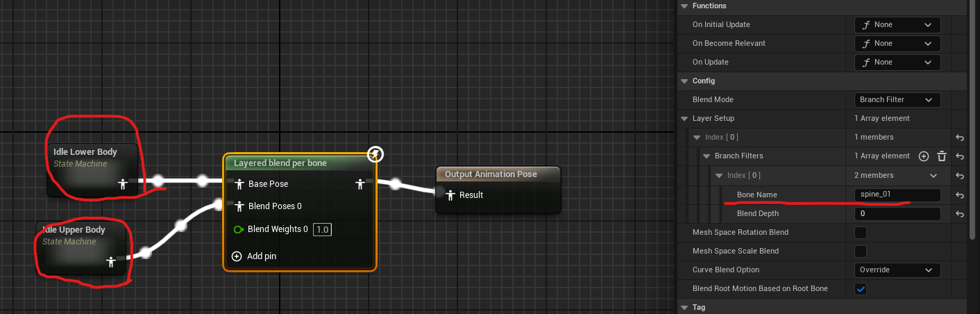Click the 'Curve Blend Option' property label
The height and width of the screenshot is (314, 980).
(x=726, y=270)
